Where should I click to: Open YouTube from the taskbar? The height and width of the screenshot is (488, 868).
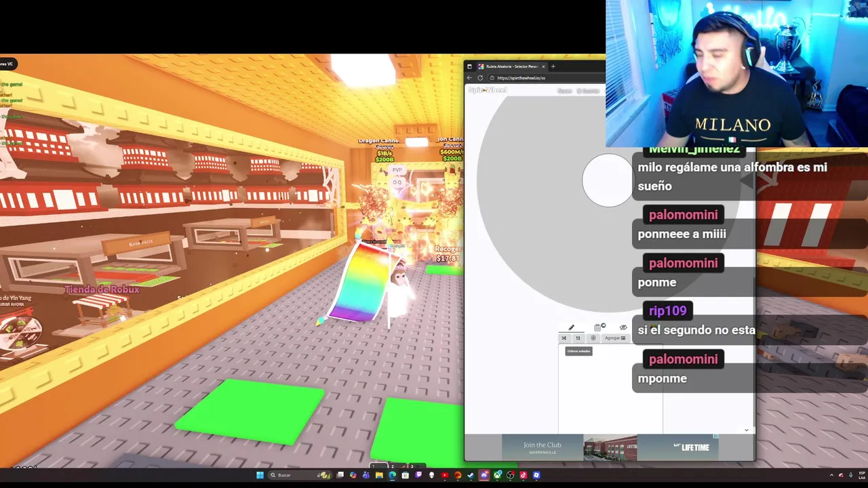pos(445,475)
